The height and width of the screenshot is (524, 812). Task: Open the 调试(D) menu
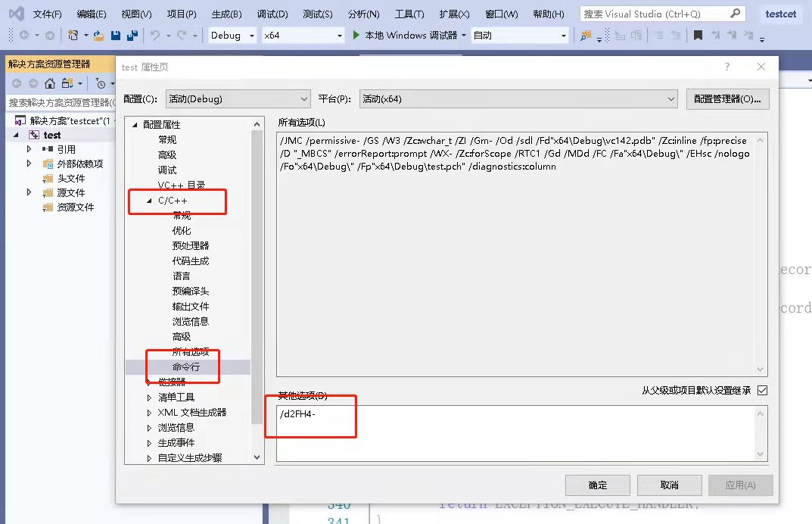pos(272,14)
